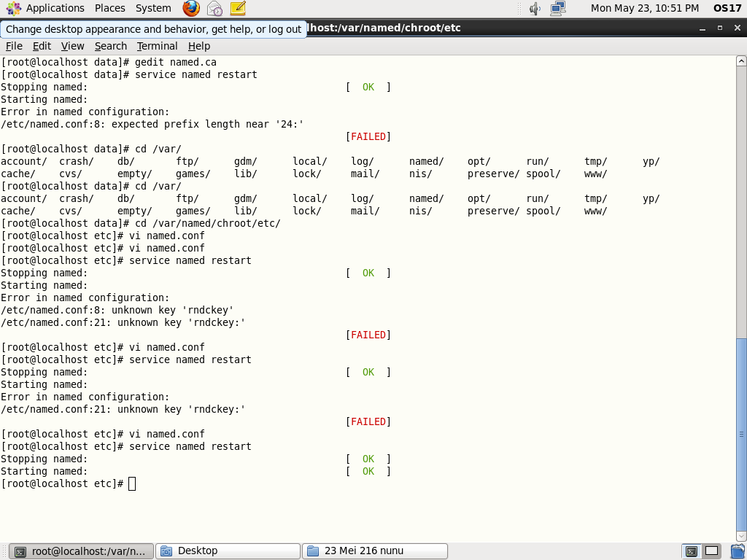Open the Terminal menu in menubar
747x560 pixels.
[x=157, y=46]
